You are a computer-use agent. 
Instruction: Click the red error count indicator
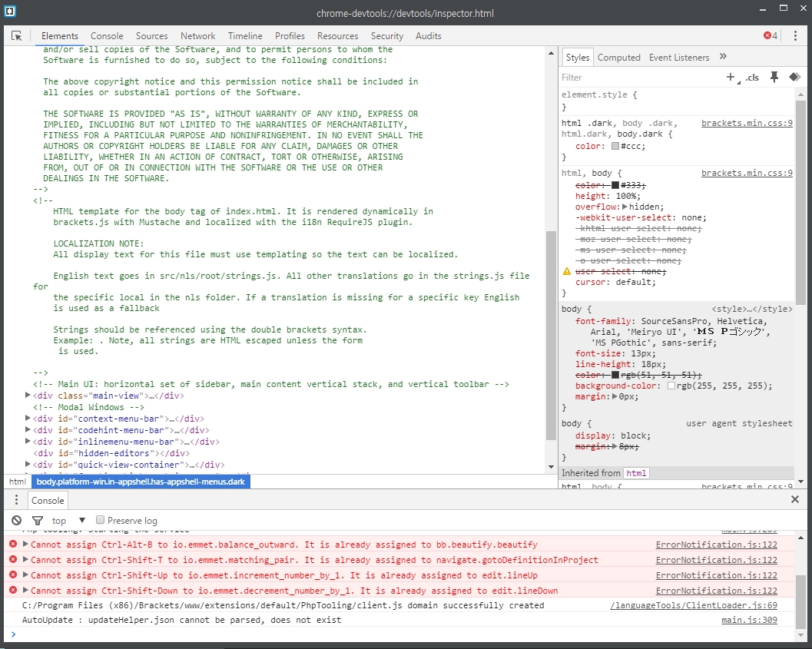pyautogui.click(x=771, y=36)
